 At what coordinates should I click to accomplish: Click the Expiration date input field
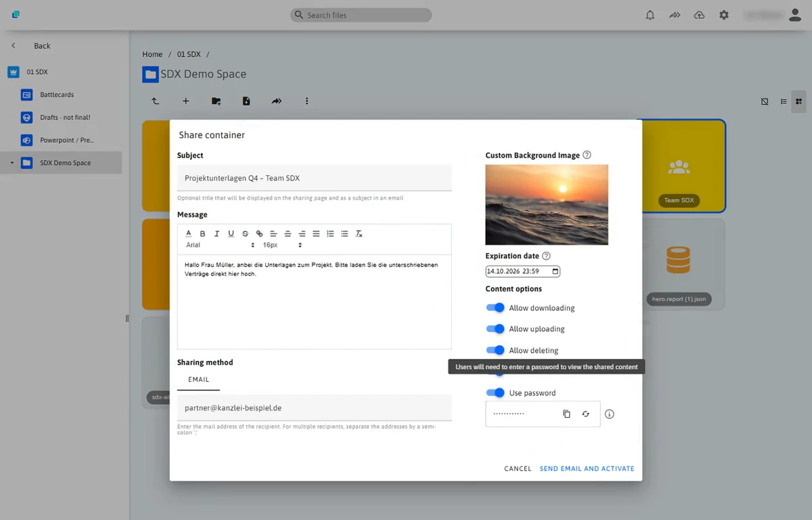click(523, 272)
